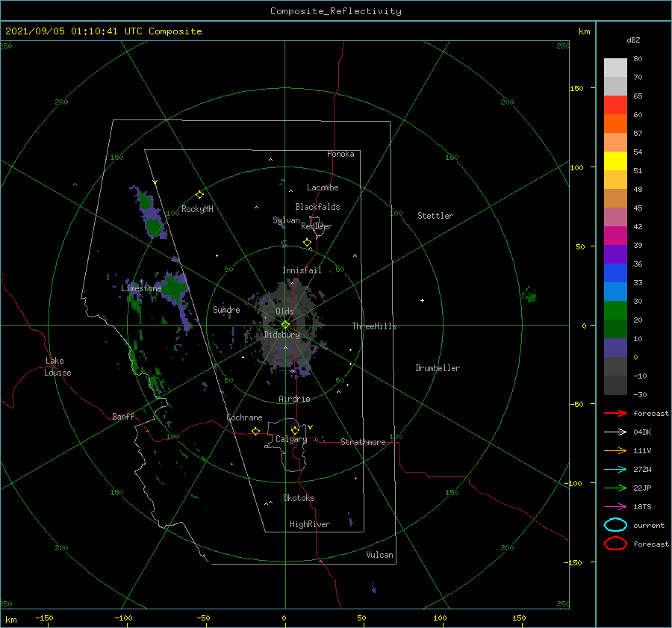Click the Strathmore label
This screenshot has width=672, height=628.
tap(363, 442)
